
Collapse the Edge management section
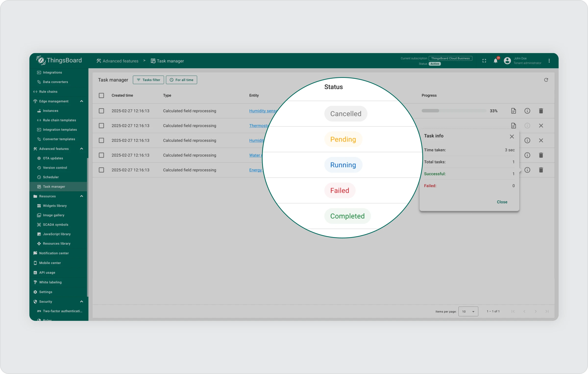[82, 101]
